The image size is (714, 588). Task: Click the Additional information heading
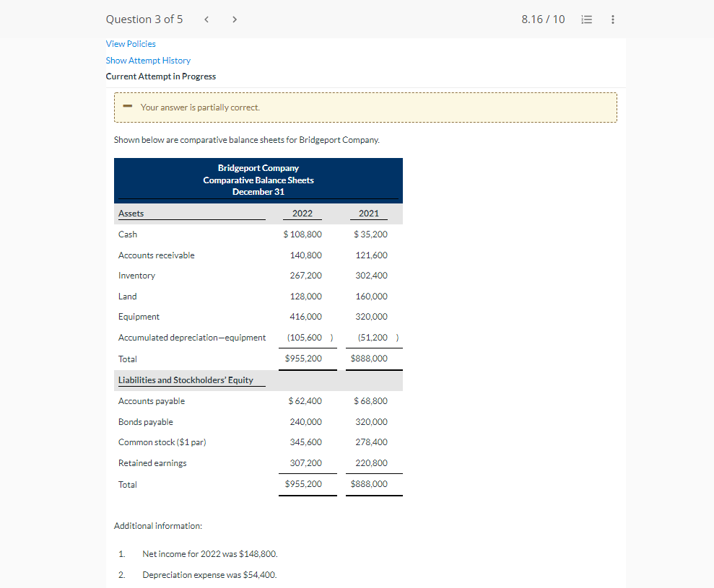pos(158,526)
